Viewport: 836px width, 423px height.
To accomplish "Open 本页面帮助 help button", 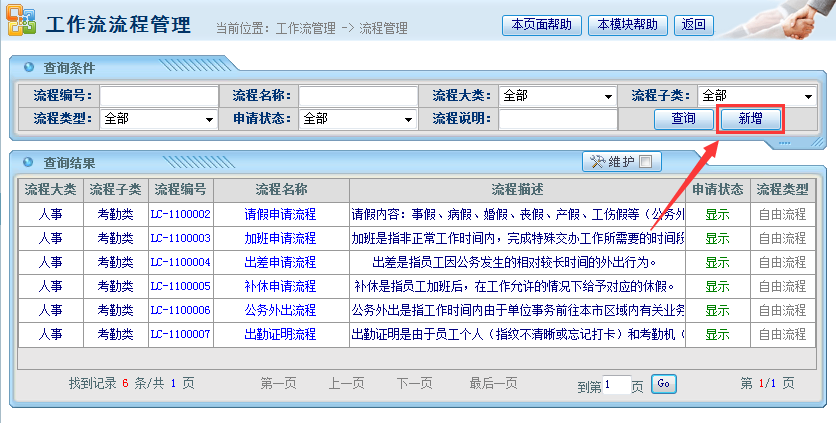I will pos(542,24).
